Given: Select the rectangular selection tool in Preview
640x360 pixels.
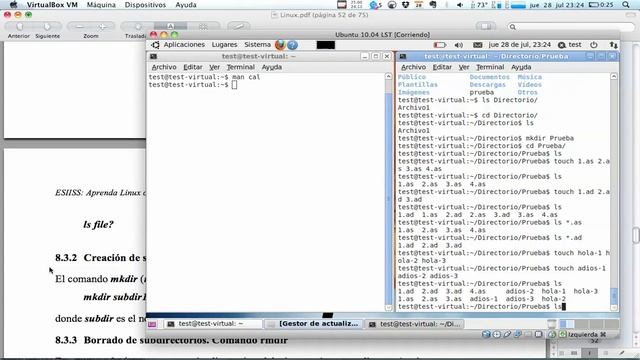Looking at the screenshot, I should tap(203, 27).
